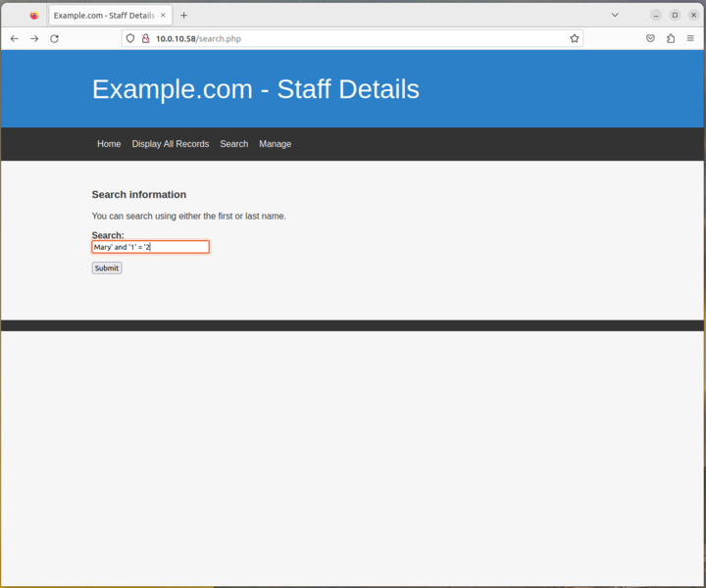Expand the list all tabs chevron

(x=615, y=16)
